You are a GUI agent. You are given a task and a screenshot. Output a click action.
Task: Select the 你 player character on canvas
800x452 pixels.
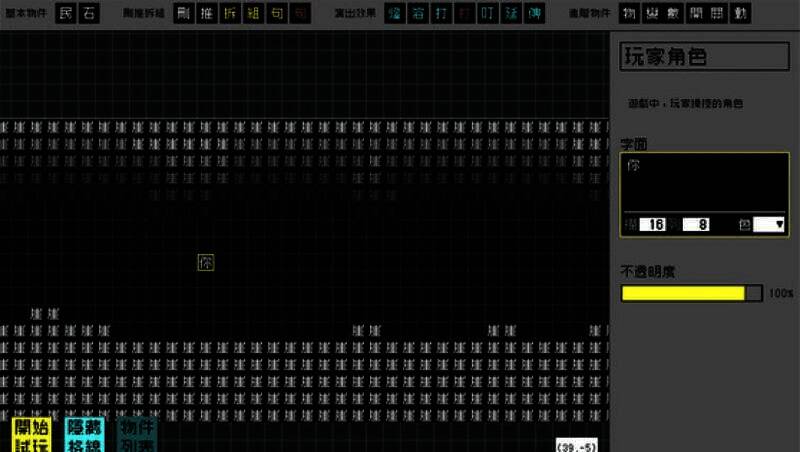coord(206,263)
